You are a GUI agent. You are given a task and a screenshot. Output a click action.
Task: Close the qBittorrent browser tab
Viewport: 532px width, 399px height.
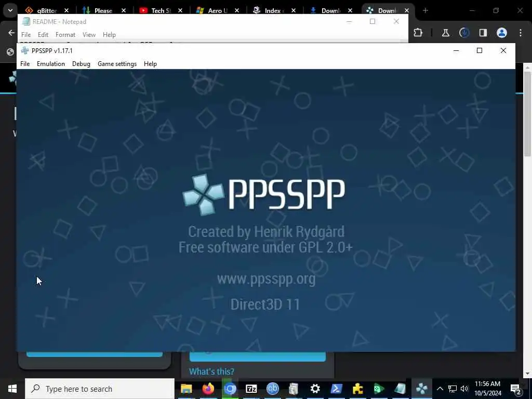tap(66, 10)
